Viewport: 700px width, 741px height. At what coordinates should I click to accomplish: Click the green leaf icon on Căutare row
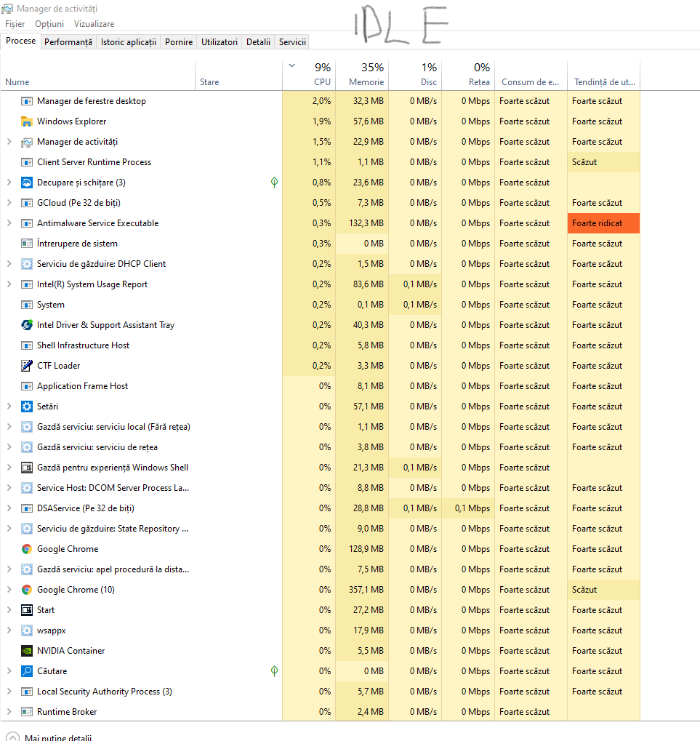274,671
